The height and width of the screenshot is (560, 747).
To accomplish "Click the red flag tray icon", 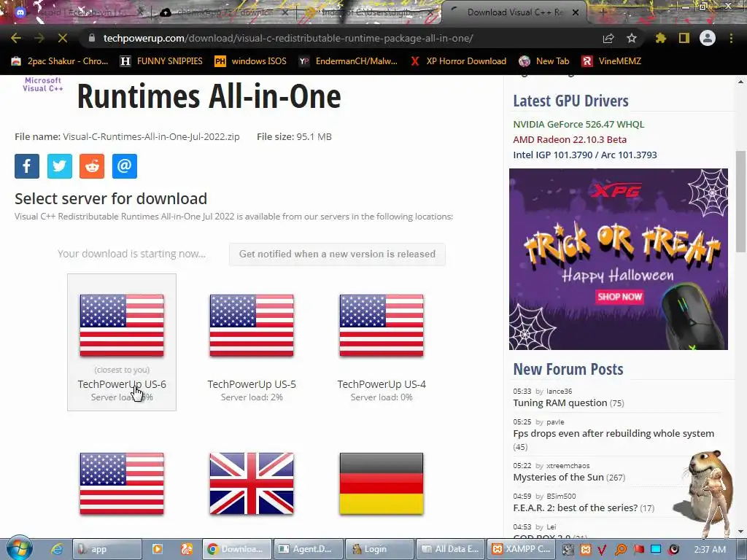I will [x=638, y=550].
